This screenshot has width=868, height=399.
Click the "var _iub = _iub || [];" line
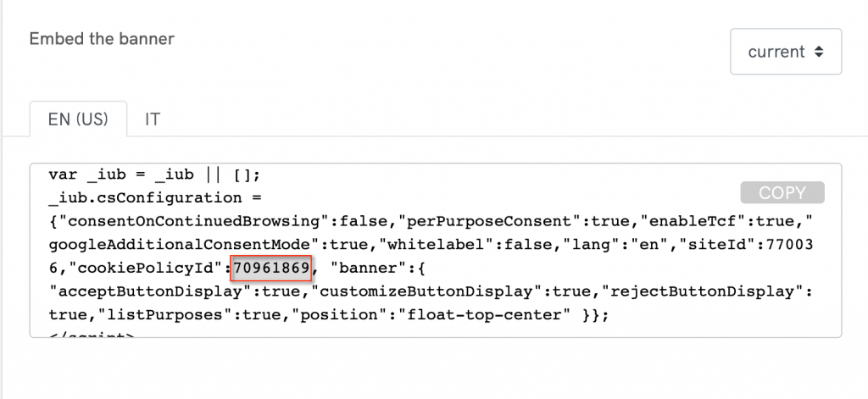pos(153,175)
